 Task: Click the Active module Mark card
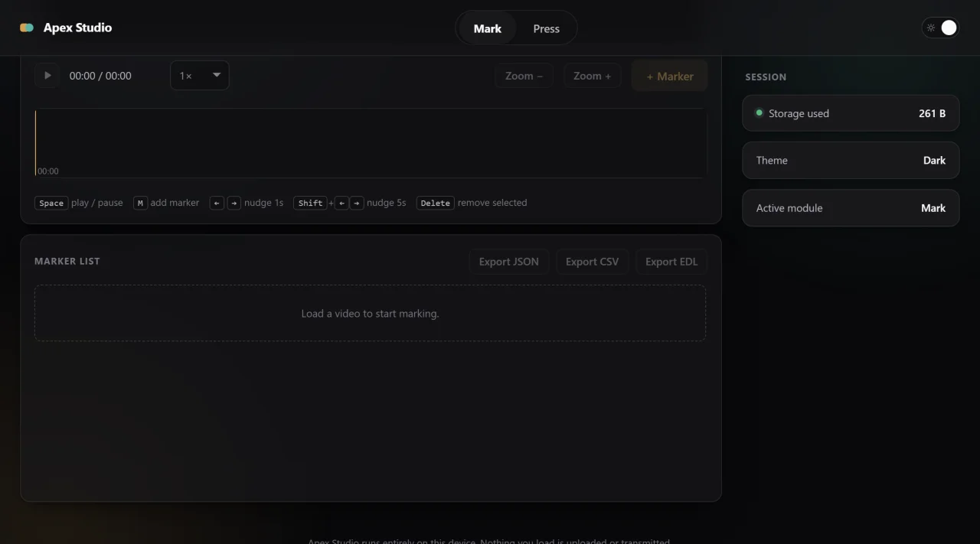851,208
